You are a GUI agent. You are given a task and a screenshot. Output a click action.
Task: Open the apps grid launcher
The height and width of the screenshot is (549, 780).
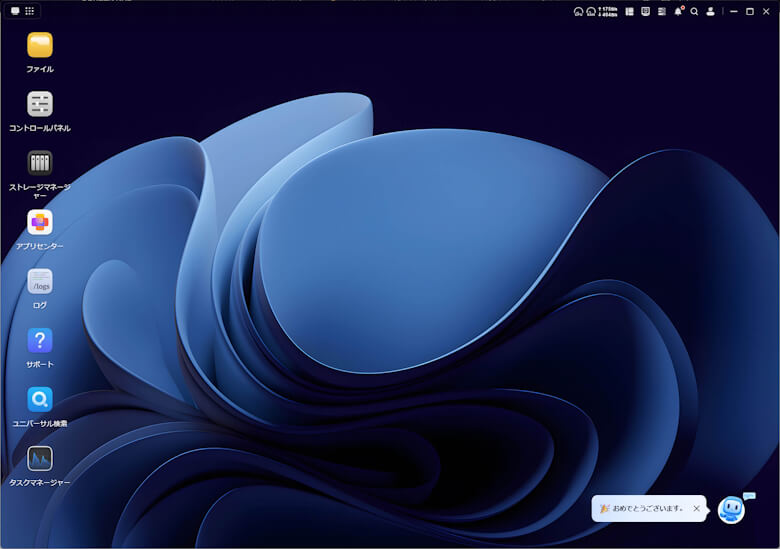click(30, 11)
